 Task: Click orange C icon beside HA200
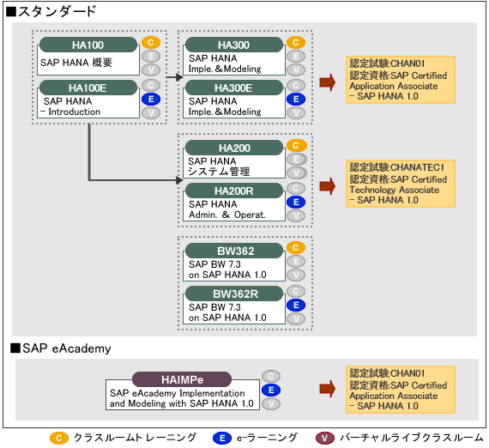click(x=297, y=145)
